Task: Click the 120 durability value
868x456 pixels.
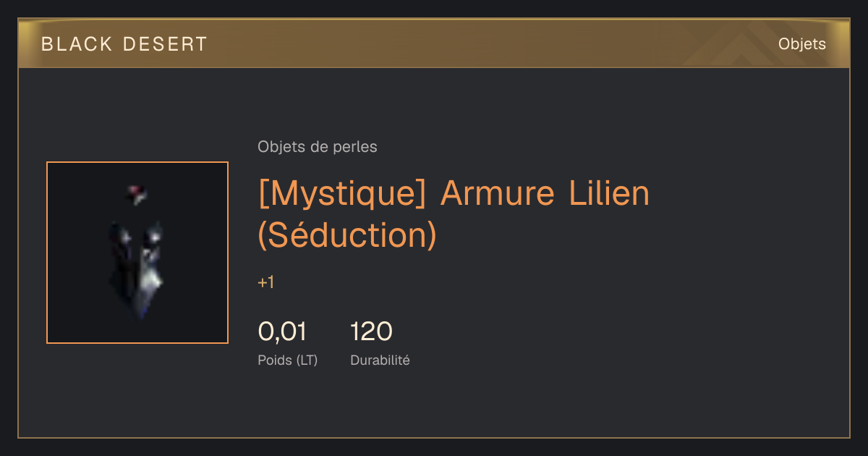Action: tap(371, 332)
